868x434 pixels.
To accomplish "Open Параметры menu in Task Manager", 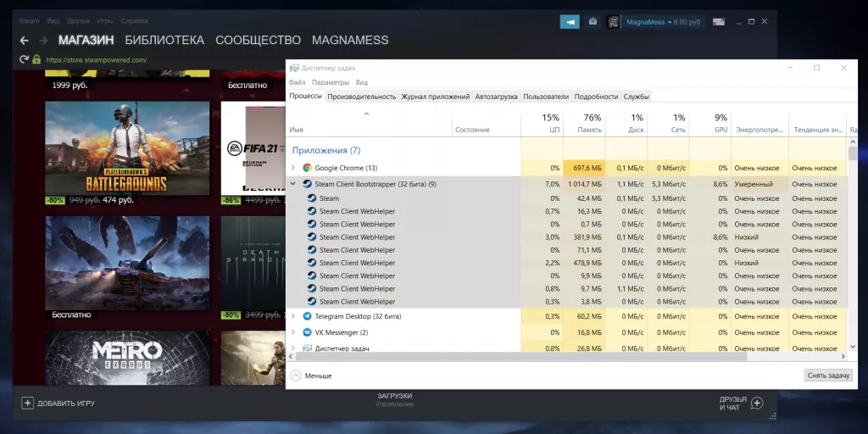I will tap(331, 82).
